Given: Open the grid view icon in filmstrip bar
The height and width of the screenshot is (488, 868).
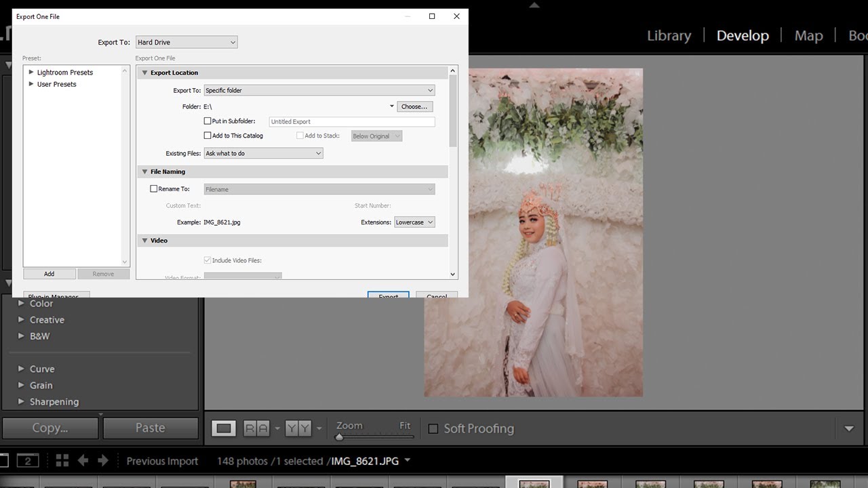Looking at the screenshot, I should point(62,461).
